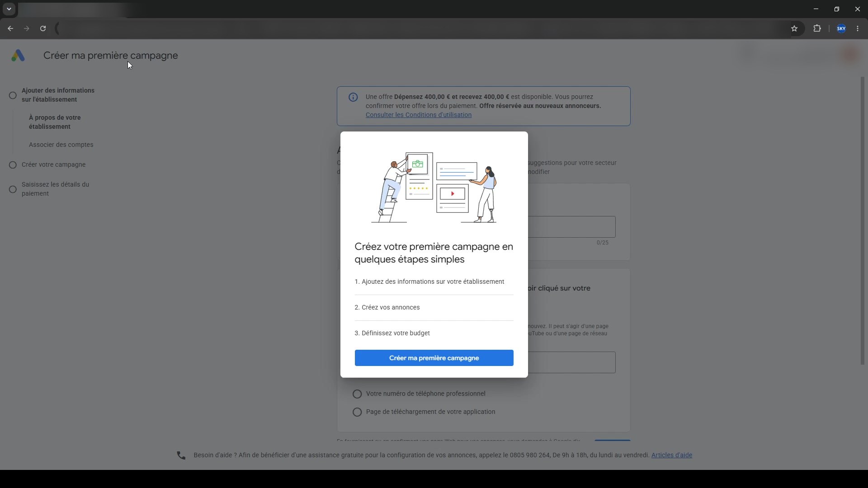Click the page title Créer ma première campagne
This screenshot has height=488, width=868.
111,56
